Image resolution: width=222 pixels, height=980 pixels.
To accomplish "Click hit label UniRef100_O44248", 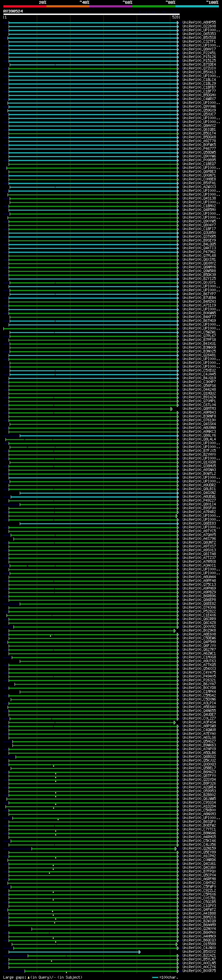I will (x=199, y=390).
